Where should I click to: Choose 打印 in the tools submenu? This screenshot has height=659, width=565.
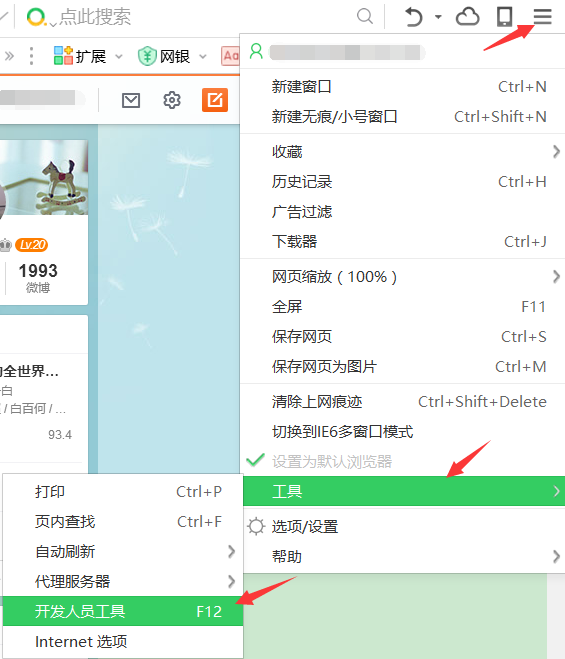(x=123, y=491)
